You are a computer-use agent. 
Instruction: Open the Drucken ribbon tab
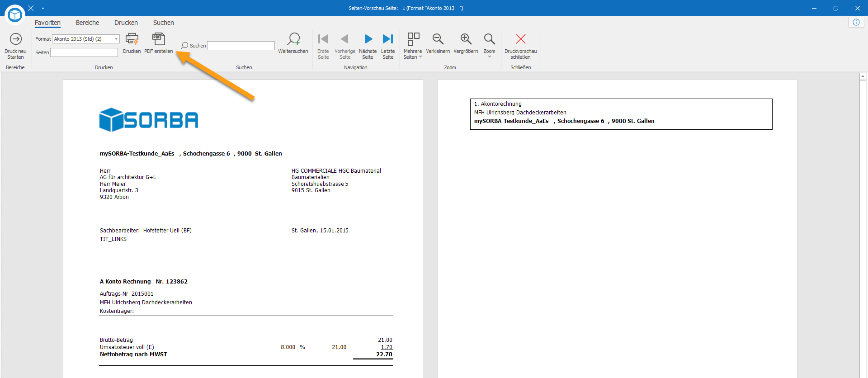[126, 23]
